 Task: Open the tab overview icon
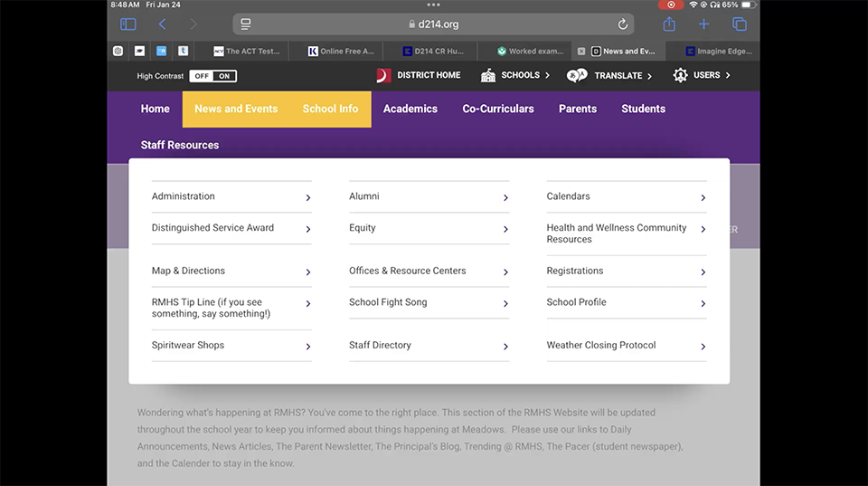click(740, 24)
